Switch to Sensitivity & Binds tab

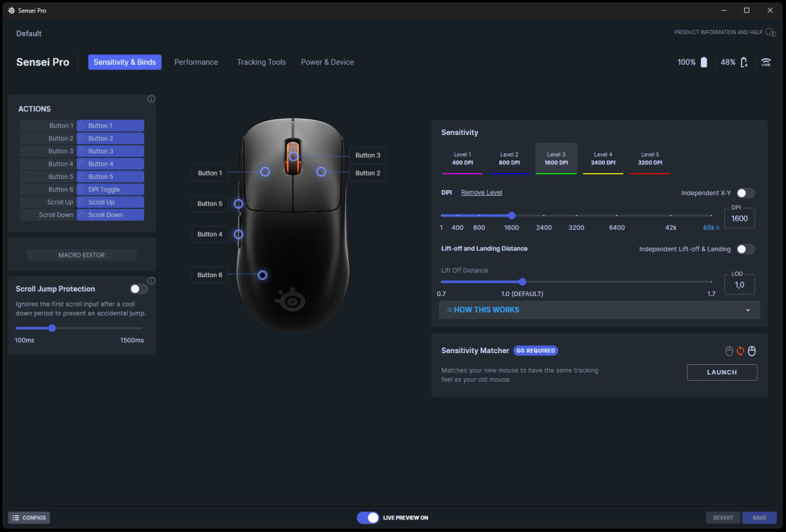pos(125,62)
